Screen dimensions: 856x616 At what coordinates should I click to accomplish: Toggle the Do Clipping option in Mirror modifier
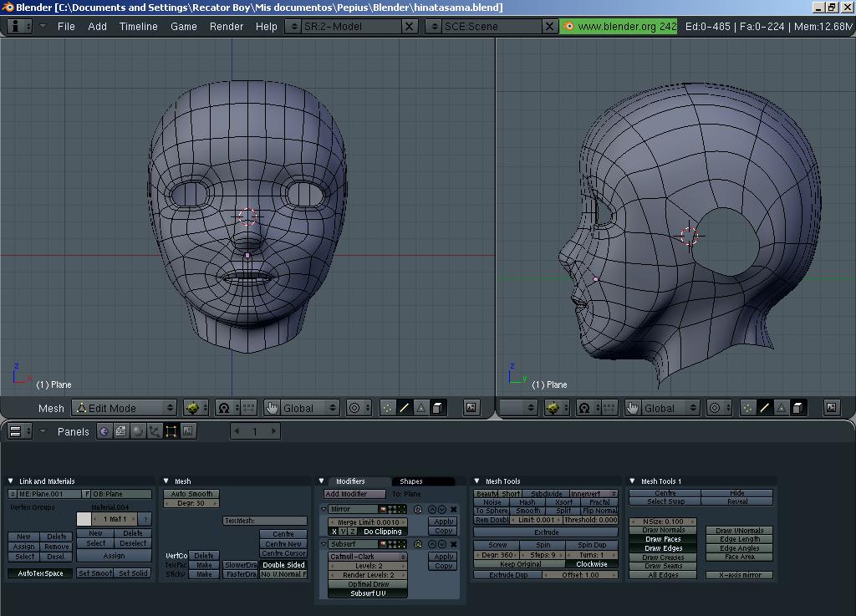(382, 532)
